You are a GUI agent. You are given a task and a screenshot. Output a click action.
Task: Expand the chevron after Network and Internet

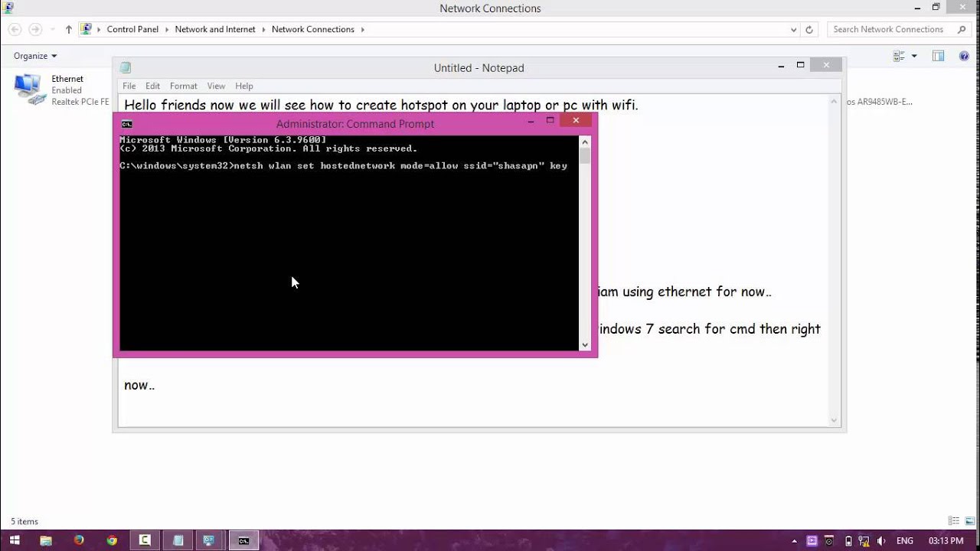click(263, 29)
